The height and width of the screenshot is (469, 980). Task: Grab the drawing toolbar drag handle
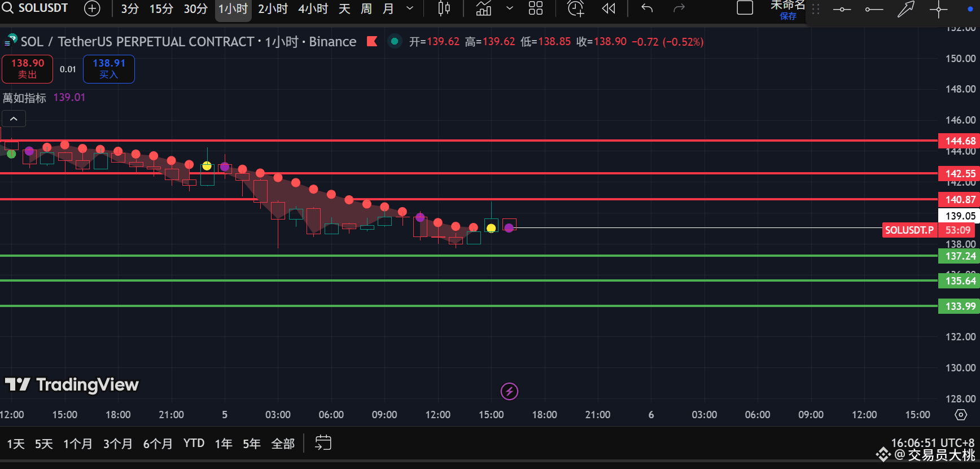[x=816, y=10]
